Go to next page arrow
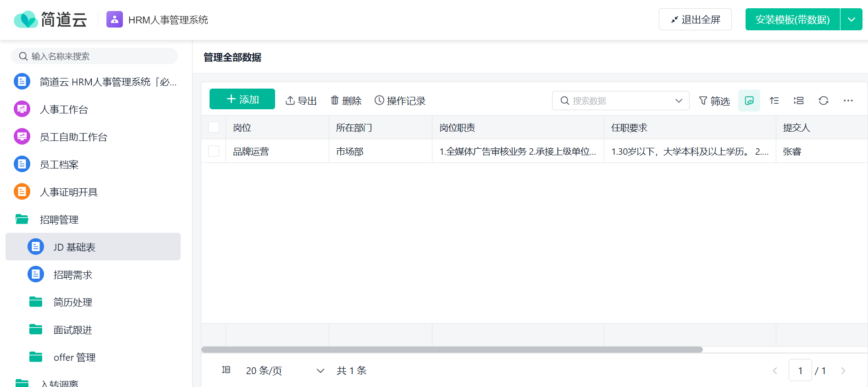Screen dimensions: 868x387 tap(843, 370)
